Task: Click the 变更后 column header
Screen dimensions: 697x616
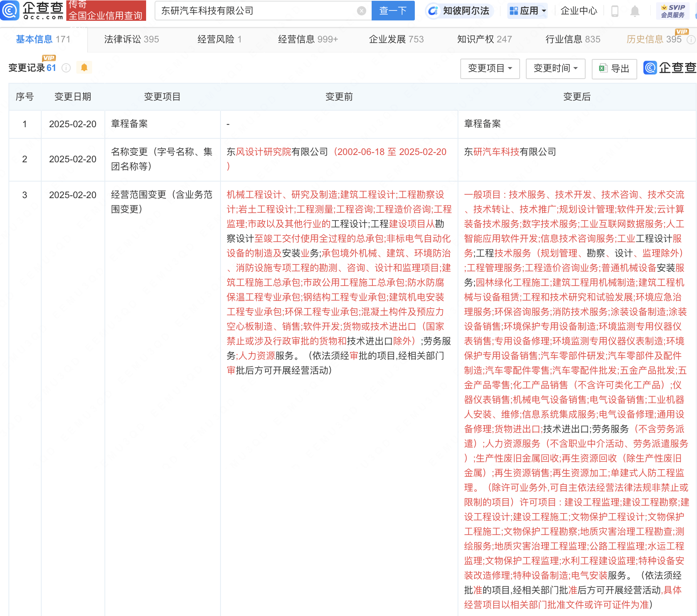Action: click(577, 97)
